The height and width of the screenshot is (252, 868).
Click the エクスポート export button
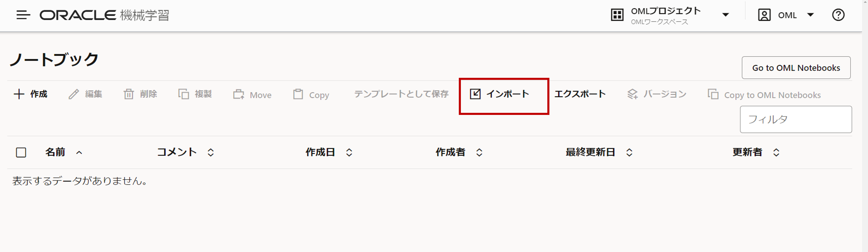[x=580, y=94]
